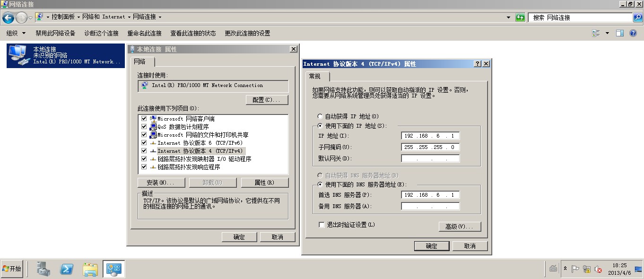Screen dimensions: 644x279
Task: Select 使用下面的 IP 地址 radio button
Action: [320, 126]
